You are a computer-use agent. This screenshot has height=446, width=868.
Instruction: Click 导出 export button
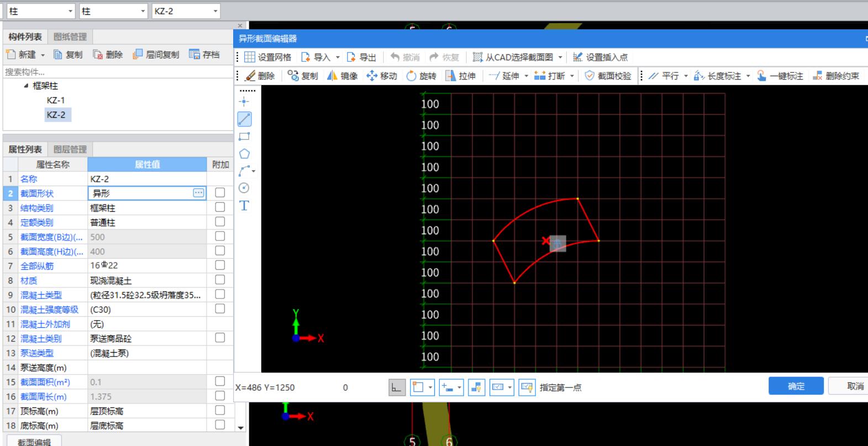(361, 57)
